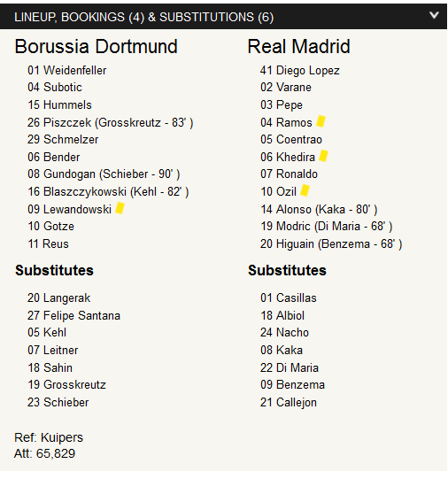
Task: Click the Dortmund Substitutes heading
Action: [54, 271]
